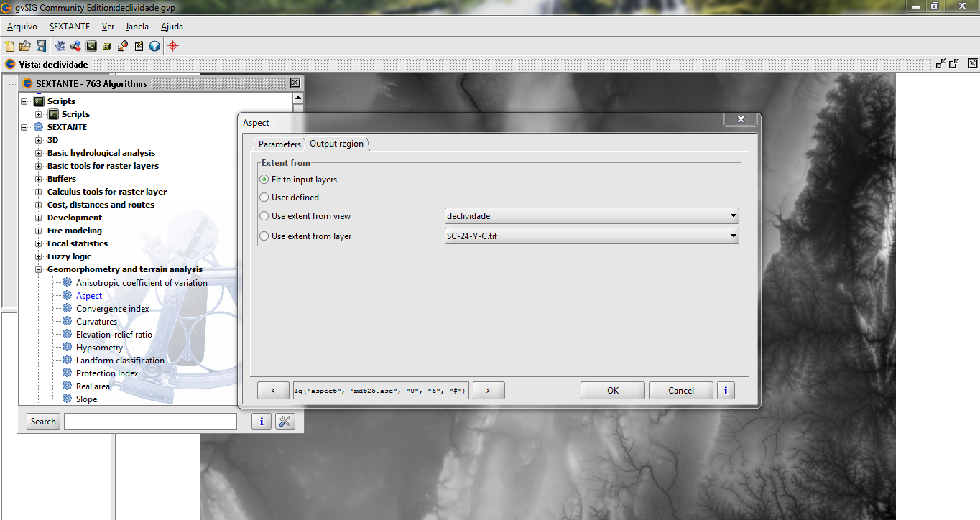
Task: Switch to the Parameters tab
Action: 279,144
